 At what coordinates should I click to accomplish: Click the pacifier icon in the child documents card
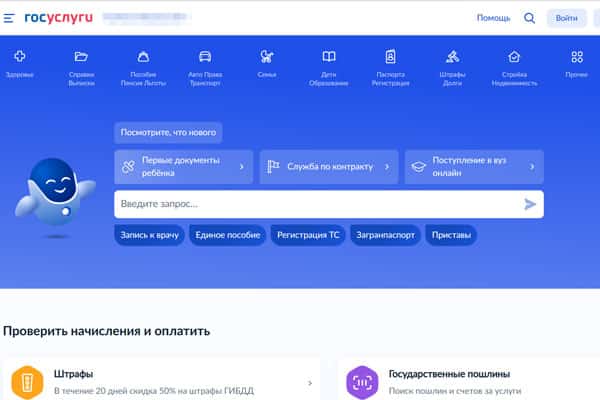(128, 167)
